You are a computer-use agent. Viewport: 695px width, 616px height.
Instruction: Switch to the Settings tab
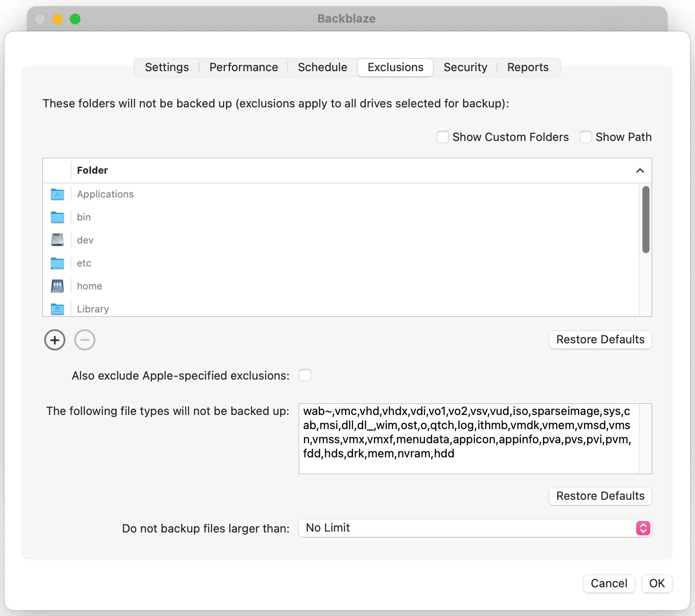tap(167, 67)
